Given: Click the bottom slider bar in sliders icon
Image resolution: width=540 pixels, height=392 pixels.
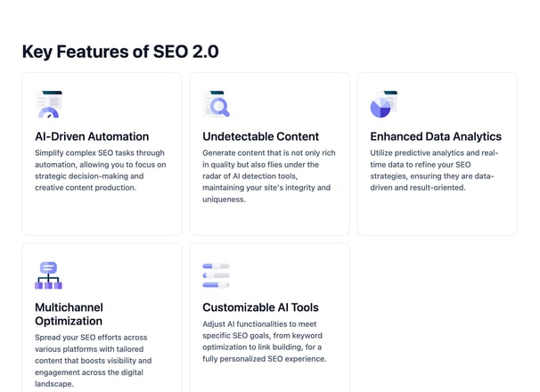Looking at the screenshot, I should (x=217, y=285).
